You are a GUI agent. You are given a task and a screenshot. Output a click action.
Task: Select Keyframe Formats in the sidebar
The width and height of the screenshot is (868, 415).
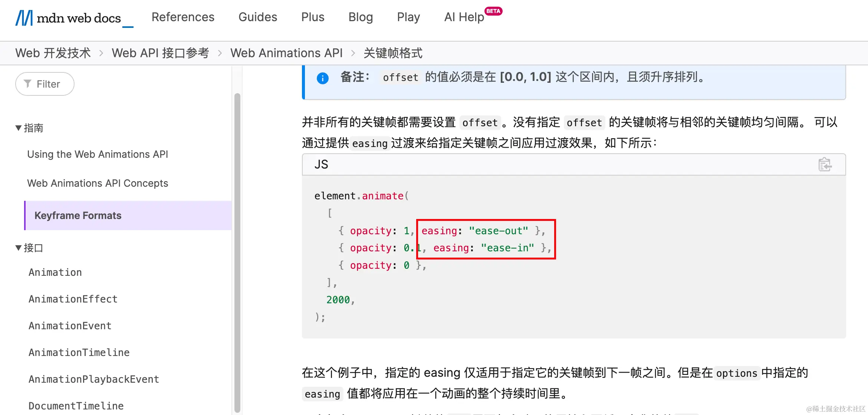pyautogui.click(x=78, y=215)
